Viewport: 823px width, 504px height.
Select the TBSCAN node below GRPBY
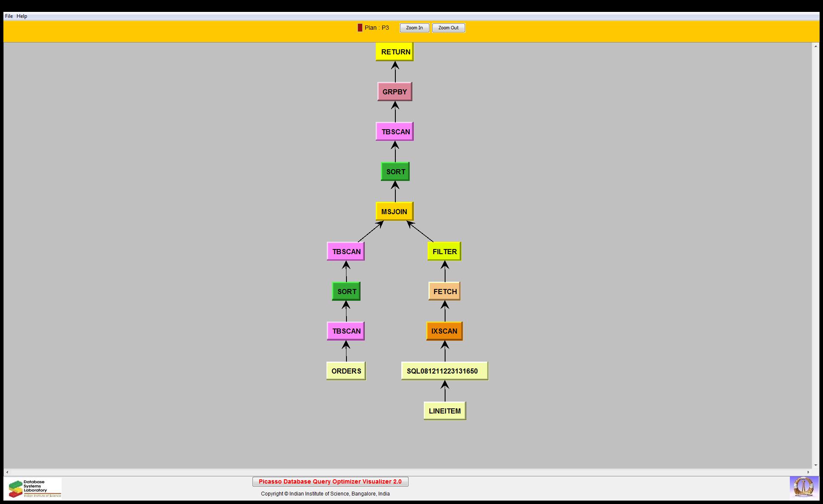(x=394, y=132)
